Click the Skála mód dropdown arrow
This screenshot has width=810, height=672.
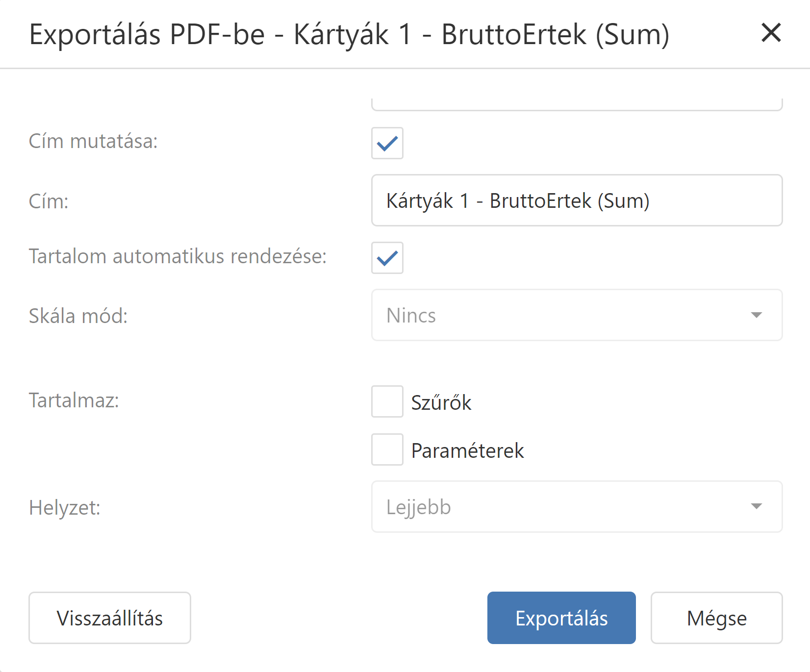(757, 315)
